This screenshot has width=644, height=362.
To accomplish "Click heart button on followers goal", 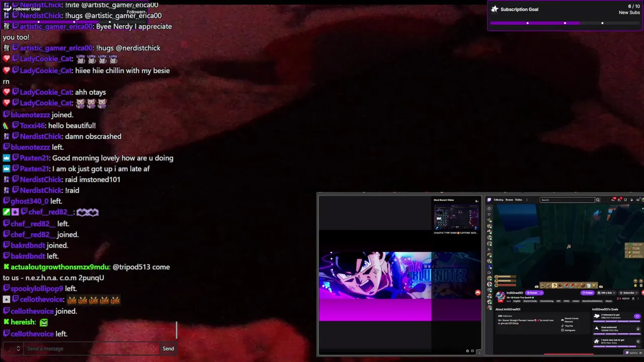I will 637,316.
